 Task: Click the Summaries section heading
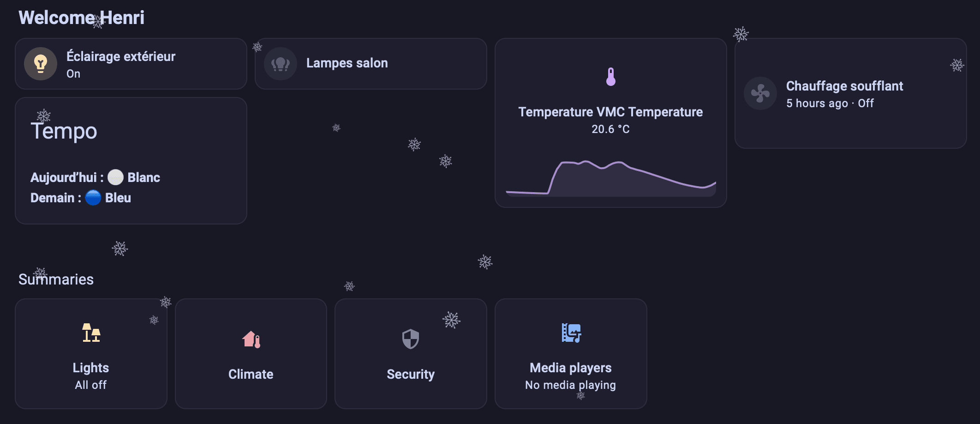coord(55,279)
